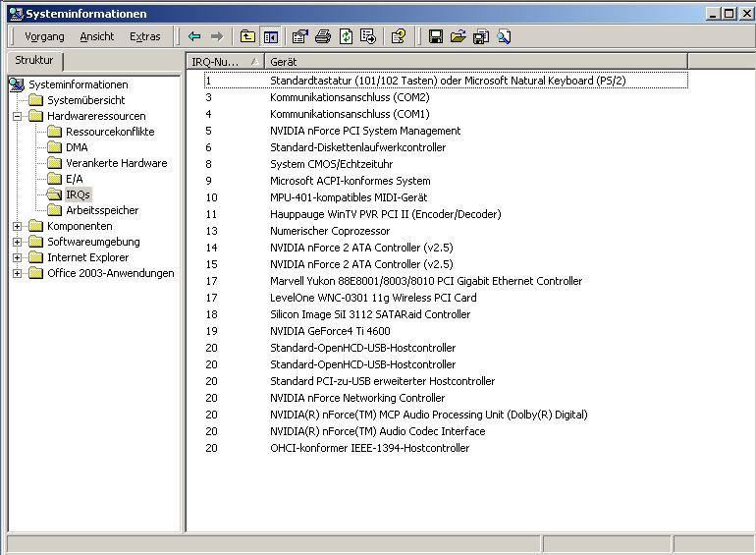Refresh the view with green arrows icon
The height and width of the screenshot is (555, 756).
(x=346, y=36)
